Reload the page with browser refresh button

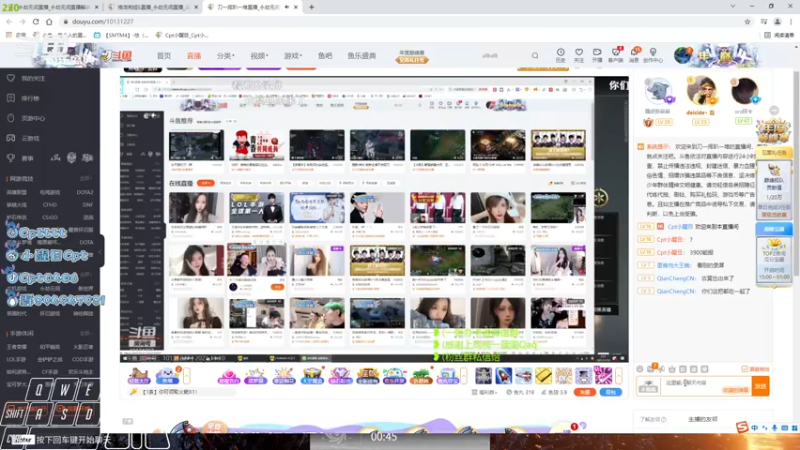[x=36, y=21]
